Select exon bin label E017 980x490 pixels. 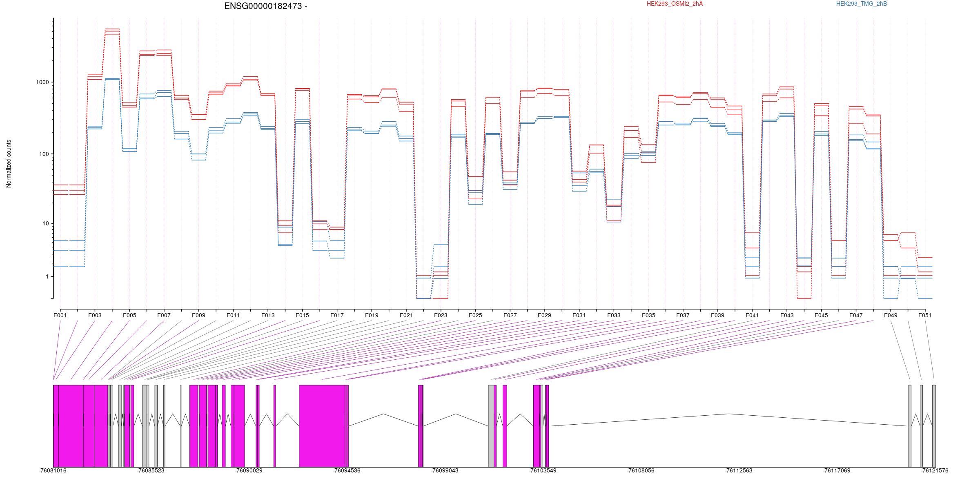pyautogui.click(x=337, y=315)
